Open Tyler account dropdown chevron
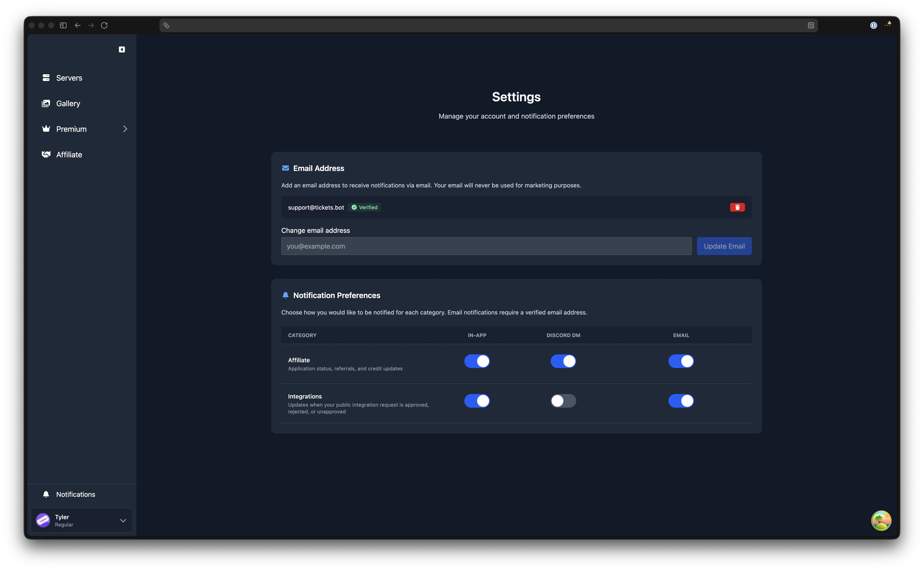924x571 pixels. coord(123,520)
